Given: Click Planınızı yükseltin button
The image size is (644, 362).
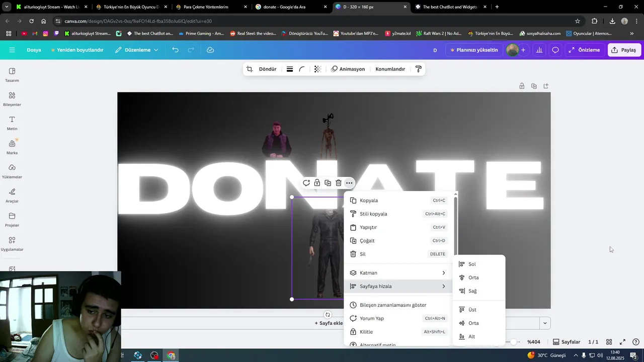Looking at the screenshot, I should click(x=473, y=50).
